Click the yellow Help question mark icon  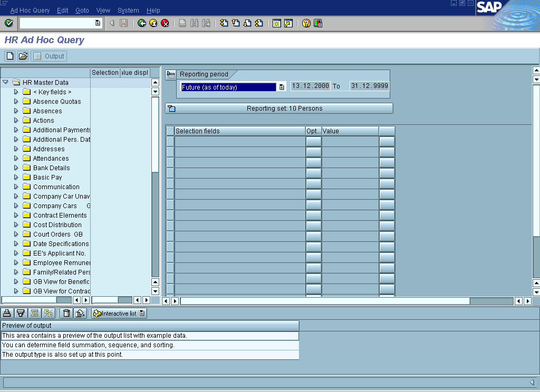point(306,23)
